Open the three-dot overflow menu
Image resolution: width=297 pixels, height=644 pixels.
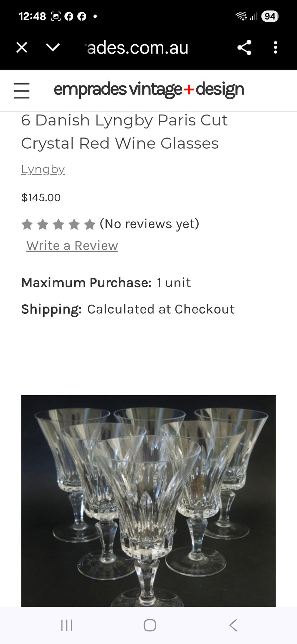275,48
